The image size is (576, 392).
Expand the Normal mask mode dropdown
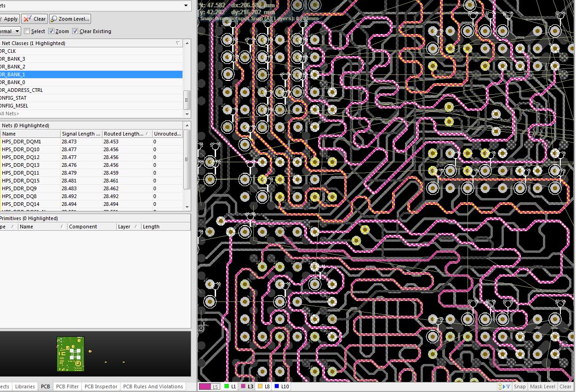tap(17, 31)
